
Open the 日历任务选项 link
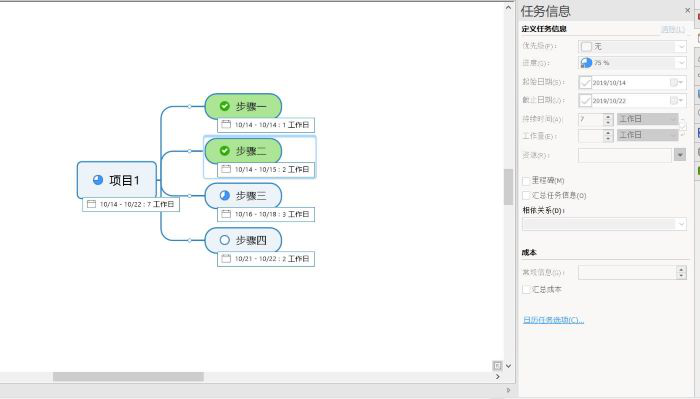(553, 320)
